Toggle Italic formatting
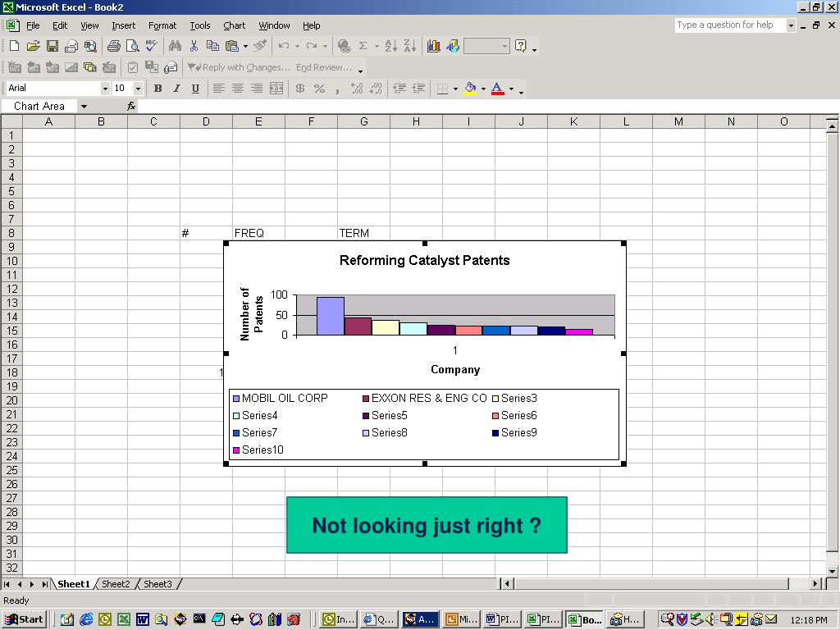The image size is (840, 630). point(176,89)
